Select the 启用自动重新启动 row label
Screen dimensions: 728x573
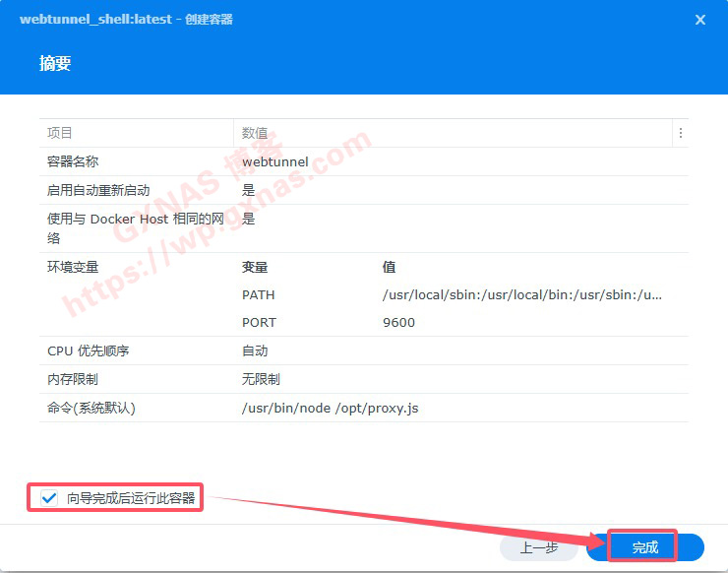pyautogui.click(x=98, y=190)
